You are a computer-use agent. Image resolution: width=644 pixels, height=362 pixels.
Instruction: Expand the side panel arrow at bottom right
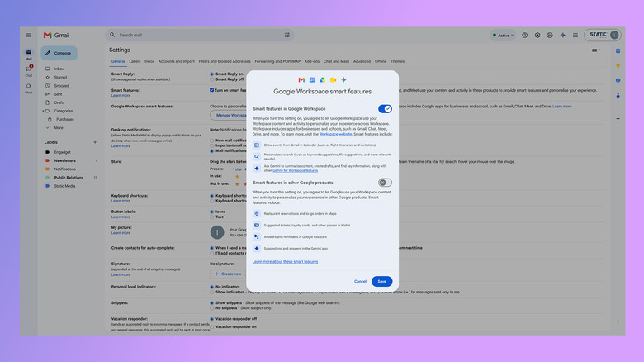coord(618,322)
